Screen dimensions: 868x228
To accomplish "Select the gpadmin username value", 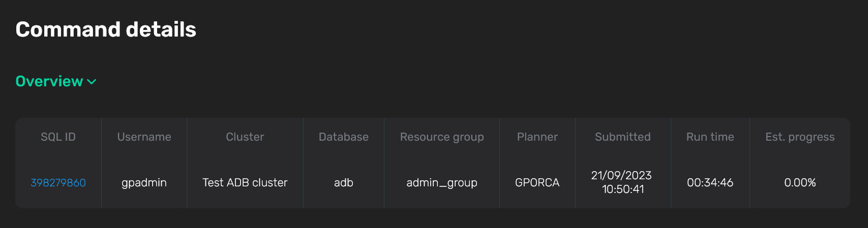I will [144, 183].
